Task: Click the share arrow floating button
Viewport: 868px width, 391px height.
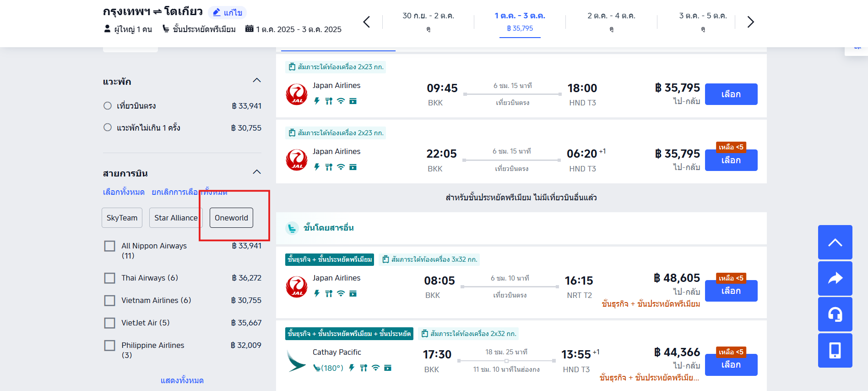Action: [x=835, y=278]
